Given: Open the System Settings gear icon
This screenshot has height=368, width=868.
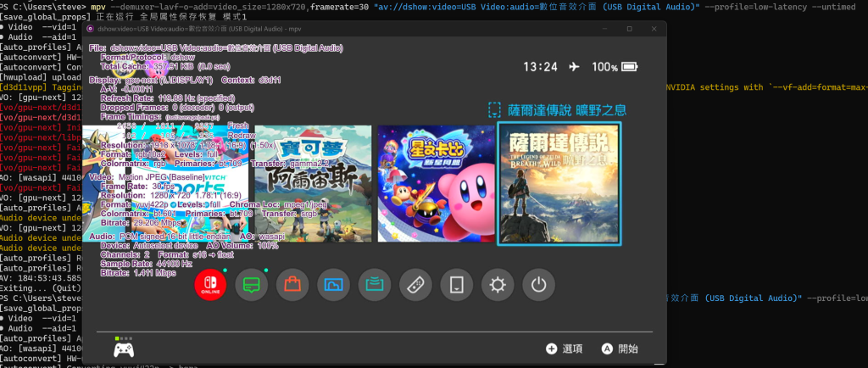Looking at the screenshot, I should click(498, 285).
